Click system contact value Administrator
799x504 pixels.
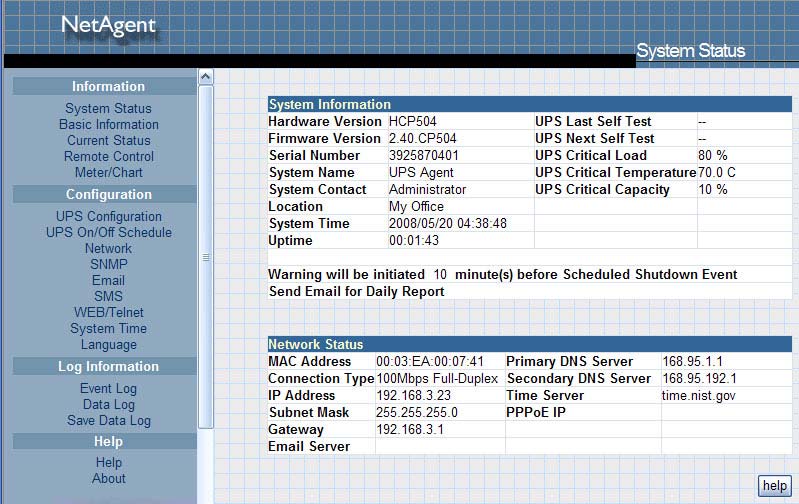pyautogui.click(x=428, y=190)
